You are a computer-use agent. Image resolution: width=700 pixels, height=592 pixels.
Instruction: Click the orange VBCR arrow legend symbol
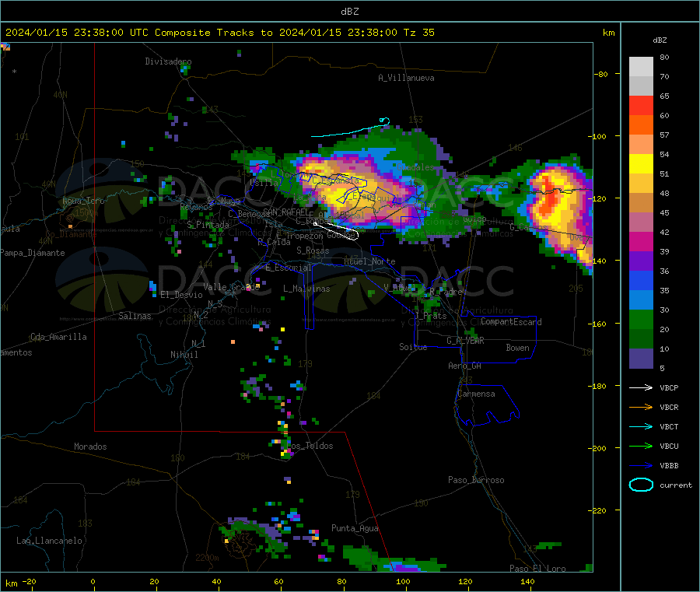click(641, 407)
